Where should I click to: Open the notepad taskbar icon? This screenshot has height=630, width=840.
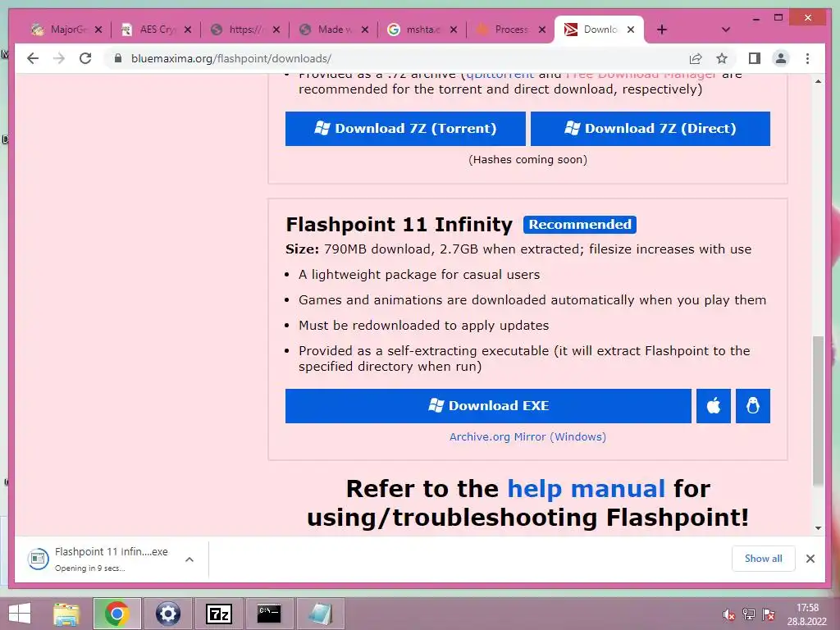(x=321, y=614)
